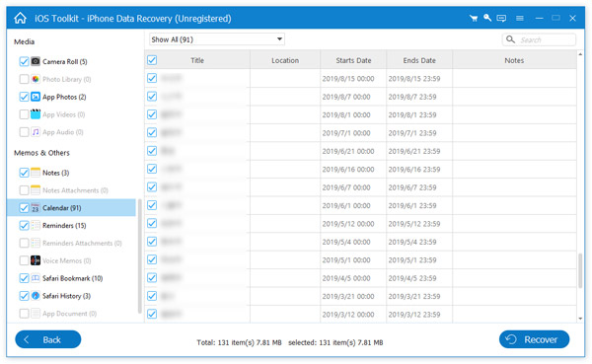The height and width of the screenshot is (364, 592).
Task: Click the Calendar icon in sidebar
Action: coord(36,208)
